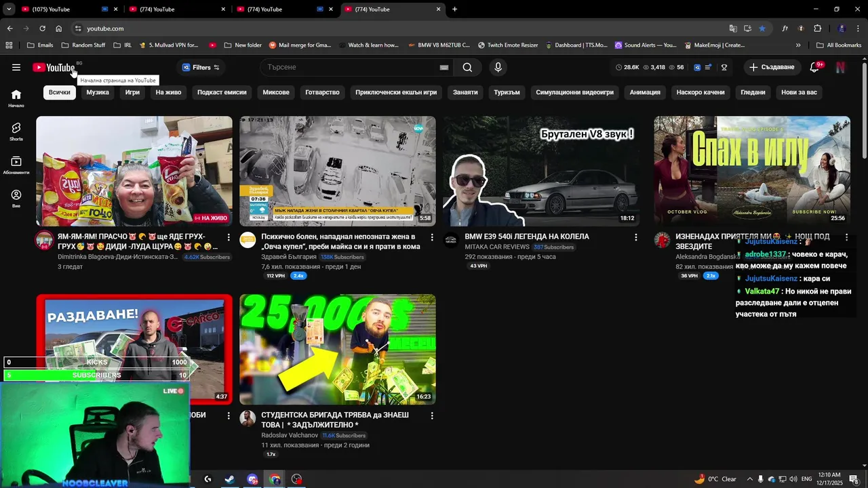Open Radoslav Valchanov channel link
This screenshot has width=868, height=488.
[x=290, y=435]
